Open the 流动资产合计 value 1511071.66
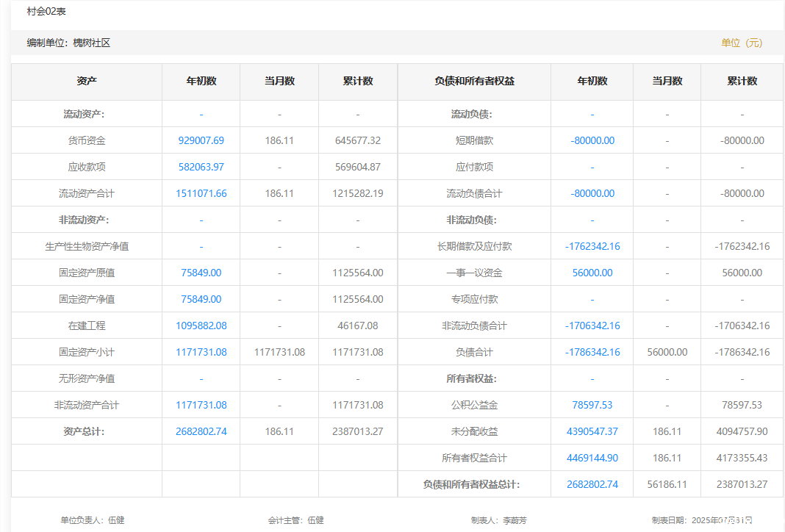The height and width of the screenshot is (532, 785). point(201,193)
